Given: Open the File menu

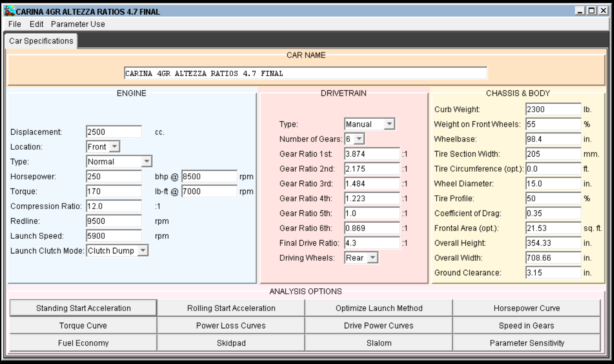Looking at the screenshot, I should (x=15, y=24).
